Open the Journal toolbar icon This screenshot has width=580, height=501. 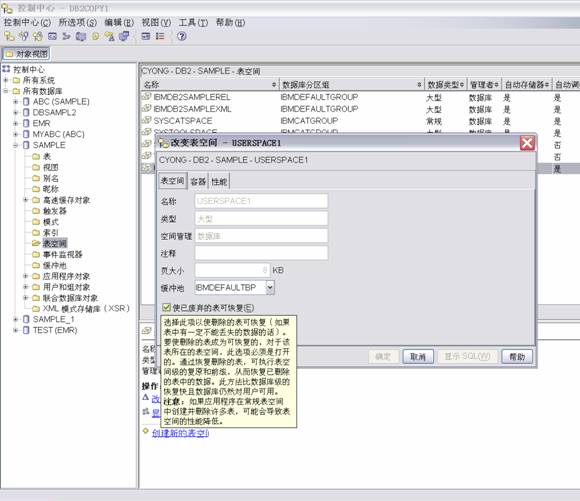95,36
